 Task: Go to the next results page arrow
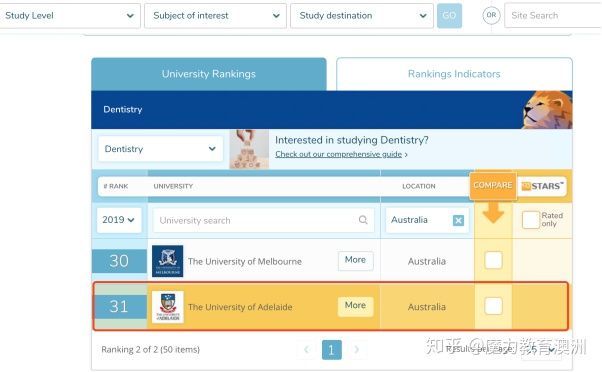[x=357, y=349]
